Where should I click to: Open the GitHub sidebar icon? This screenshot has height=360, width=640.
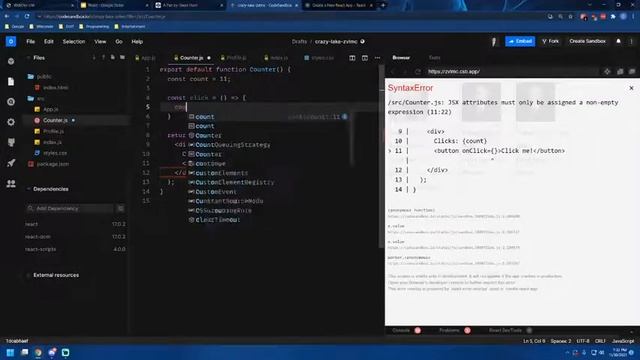pos(11,142)
